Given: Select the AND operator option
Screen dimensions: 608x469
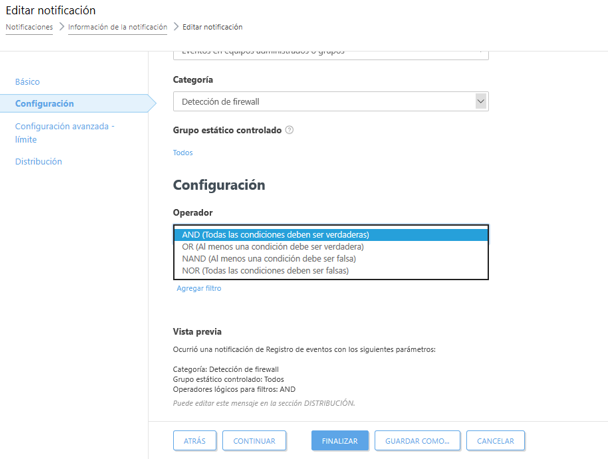Looking at the screenshot, I should point(331,235).
